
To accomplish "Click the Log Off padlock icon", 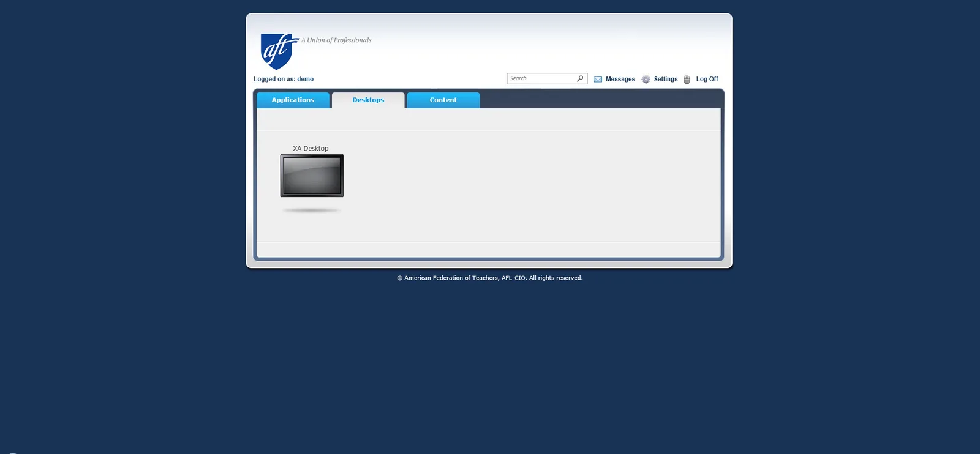I will tap(687, 80).
